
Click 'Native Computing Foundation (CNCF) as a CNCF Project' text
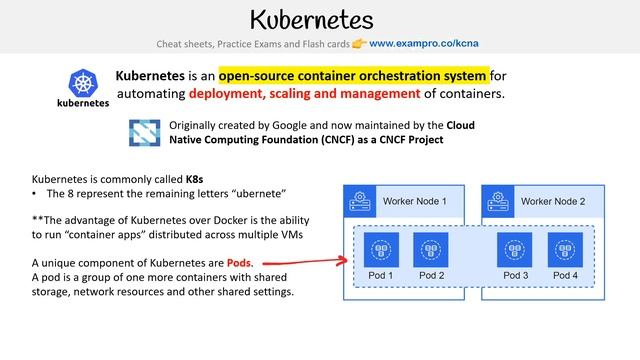[306, 140]
